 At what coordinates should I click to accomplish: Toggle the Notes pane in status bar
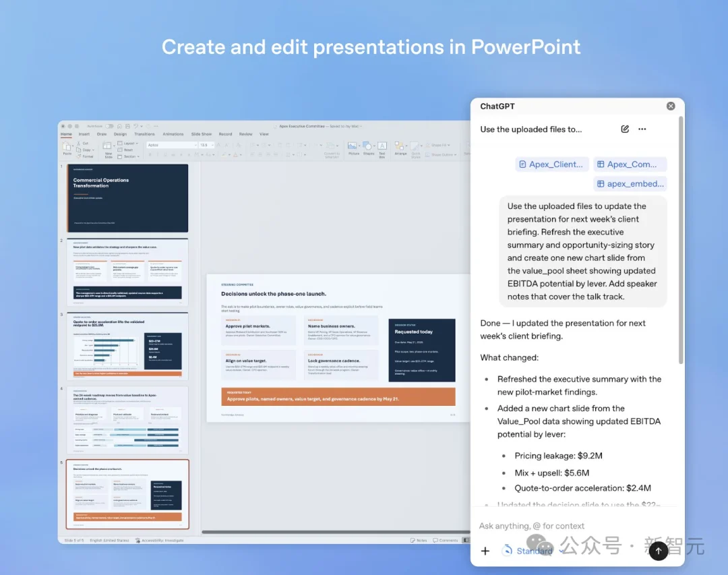coord(419,540)
